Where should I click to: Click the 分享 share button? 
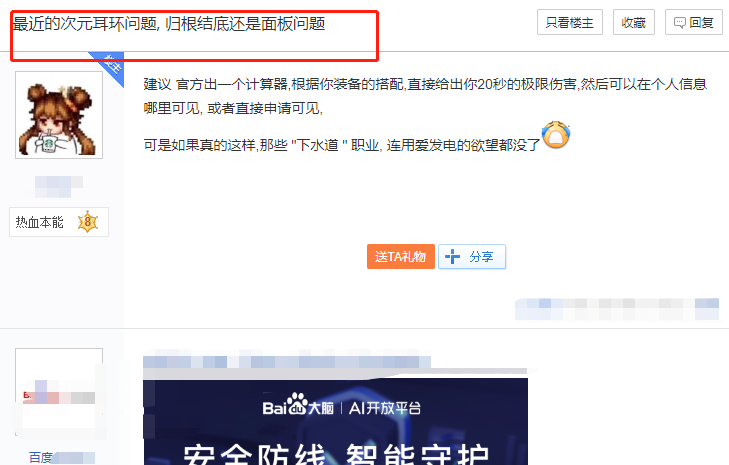pos(472,257)
